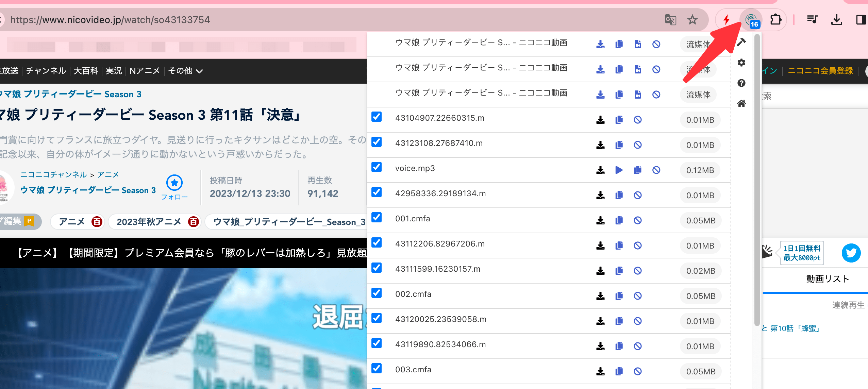
Task: Open the settings gear in extension sidebar
Action: [741, 63]
